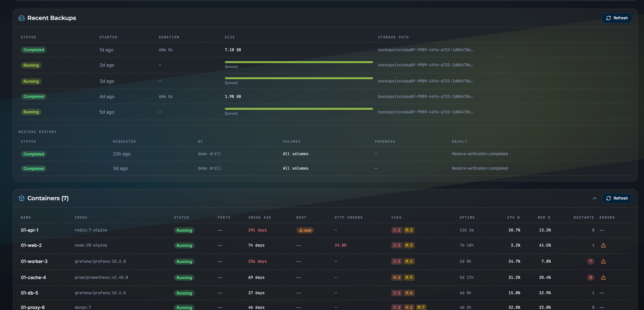The height and width of the screenshot is (310, 644).
Task: Open container 01-worker-3
Action: (34, 261)
